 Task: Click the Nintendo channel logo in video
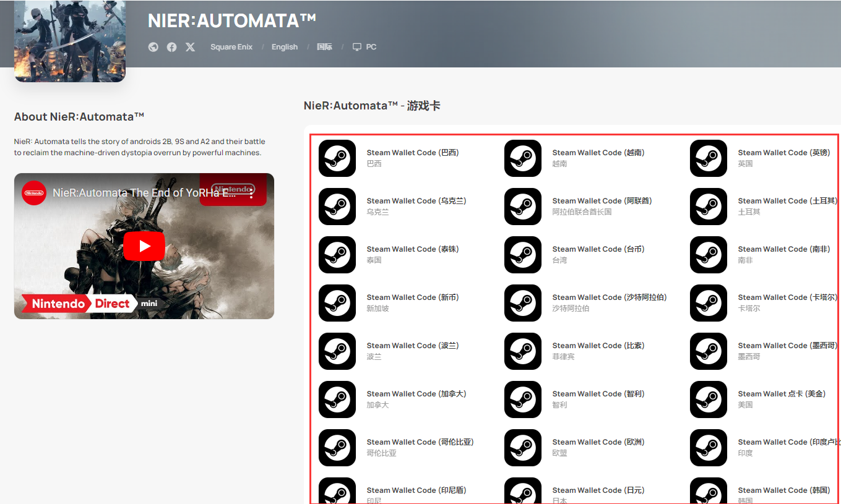(x=34, y=193)
